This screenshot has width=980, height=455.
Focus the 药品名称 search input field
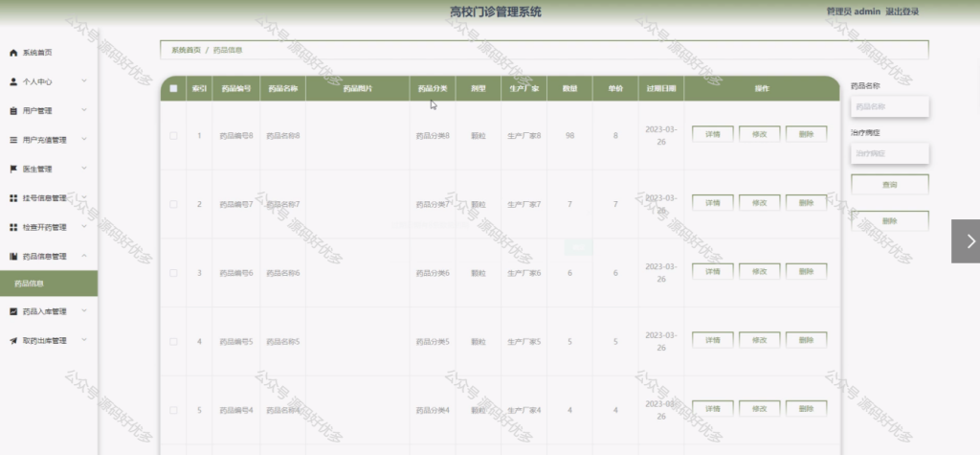coord(890,107)
